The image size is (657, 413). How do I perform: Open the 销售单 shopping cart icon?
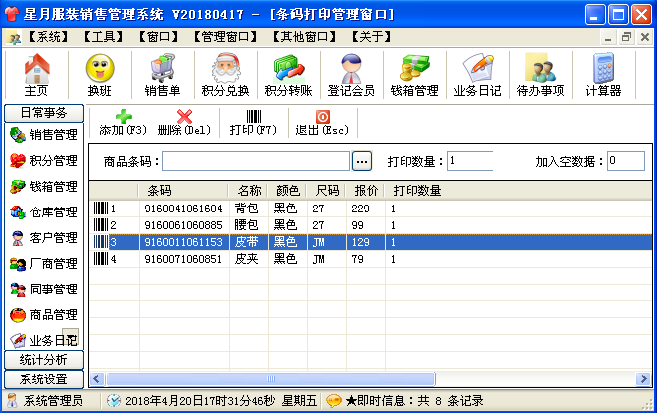(x=163, y=75)
